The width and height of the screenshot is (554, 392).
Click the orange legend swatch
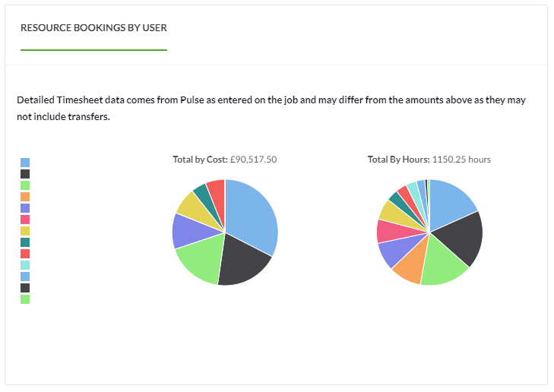25,197
